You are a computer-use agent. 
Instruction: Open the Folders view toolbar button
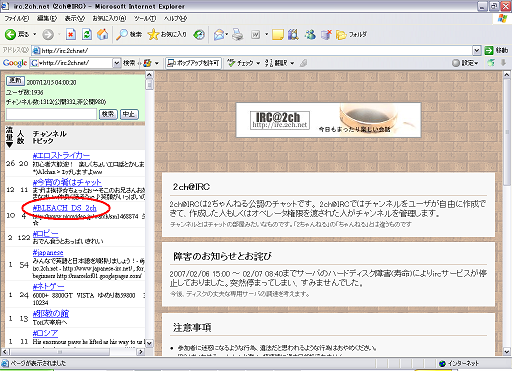pyautogui.click(x=351, y=34)
